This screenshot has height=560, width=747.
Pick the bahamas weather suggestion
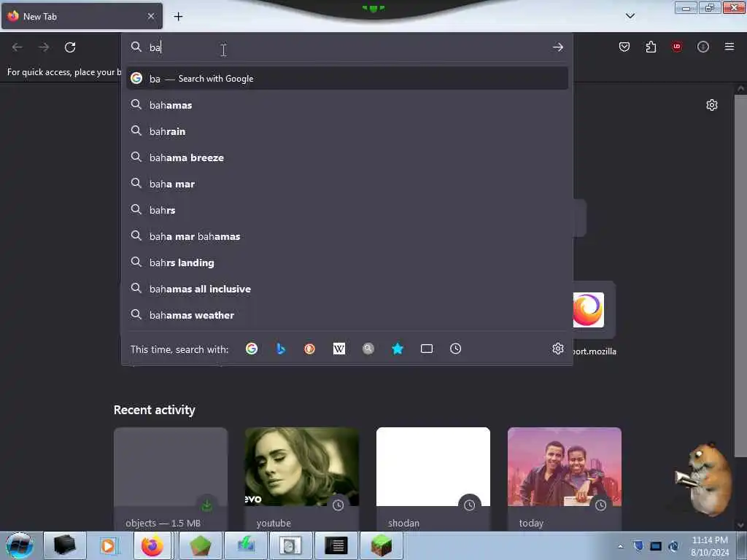point(347,315)
